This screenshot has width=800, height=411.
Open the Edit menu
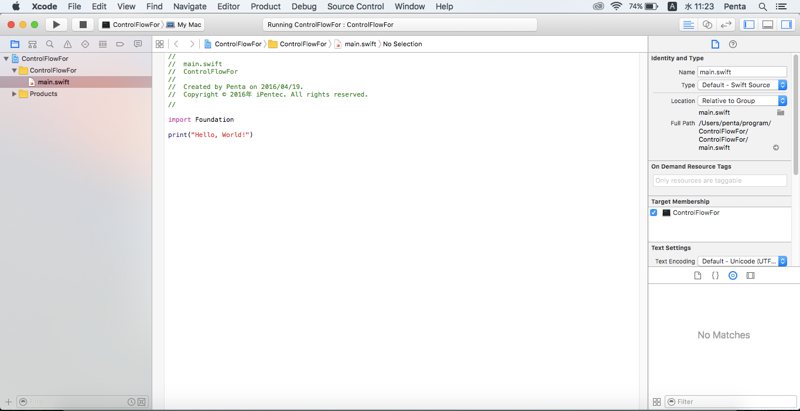tap(99, 7)
